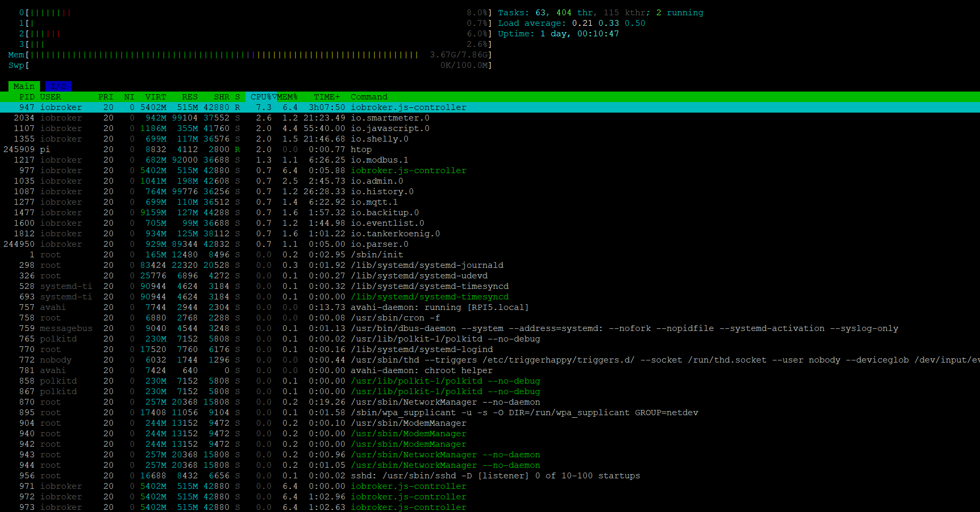Select the io.admin.0 process row
The height and width of the screenshot is (512, 980).
tap(490, 181)
